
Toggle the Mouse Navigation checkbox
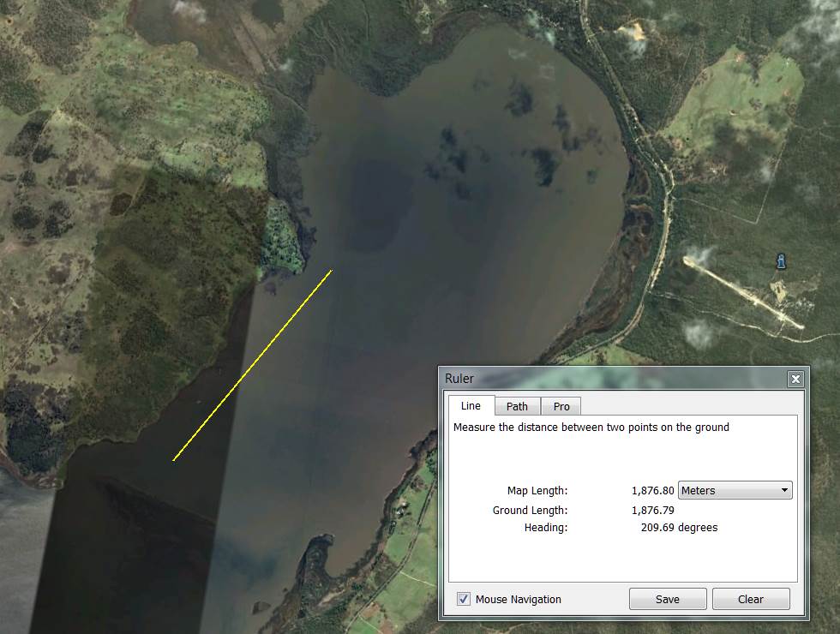coord(464,599)
